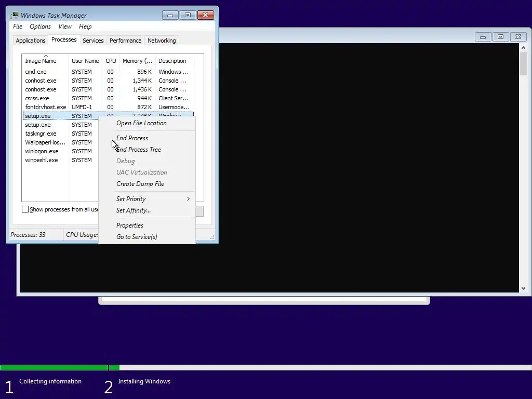Click the Task Manager title bar icon

tap(14, 15)
